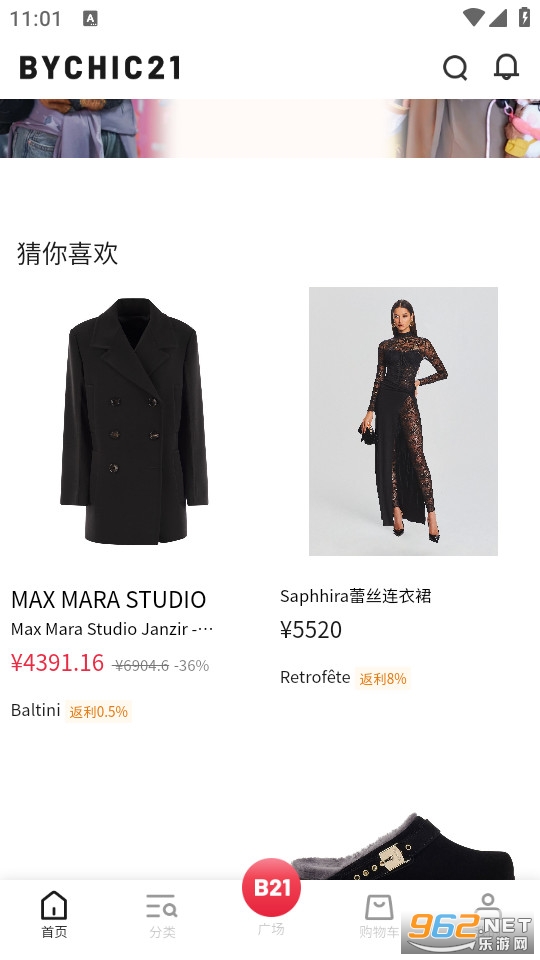The height and width of the screenshot is (960, 540).
Task: Open the Saphhira蕾丝连衣裙 product title
Action: (x=356, y=596)
